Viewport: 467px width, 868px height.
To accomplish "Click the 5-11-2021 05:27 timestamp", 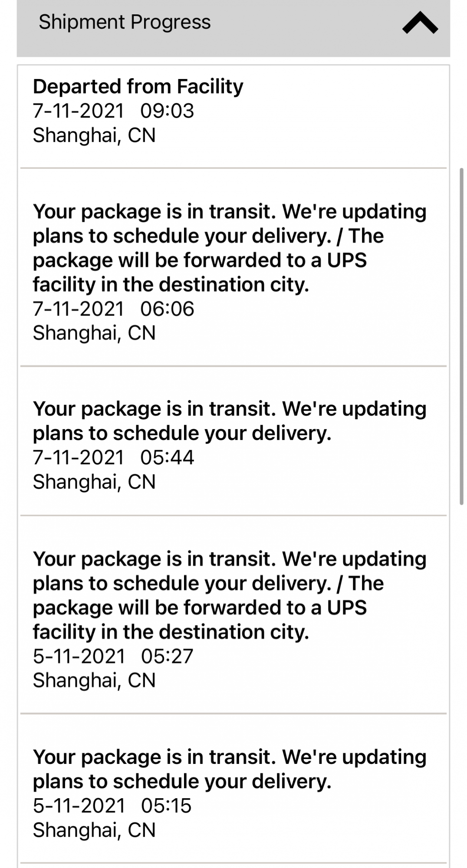I will [113, 656].
